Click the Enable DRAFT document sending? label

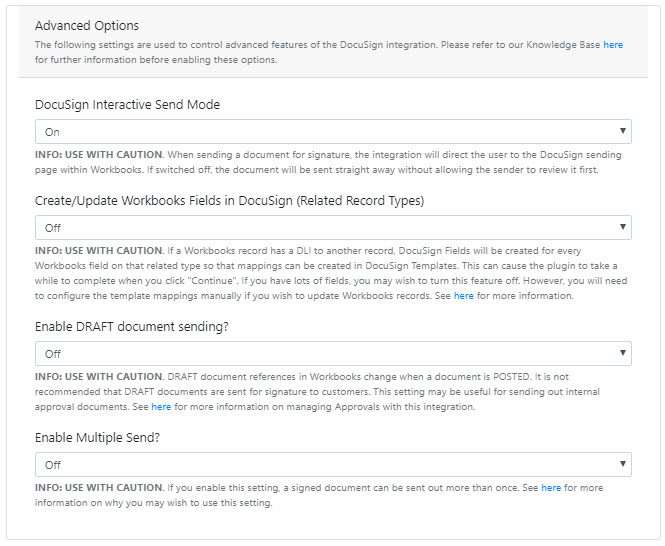click(131, 326)
